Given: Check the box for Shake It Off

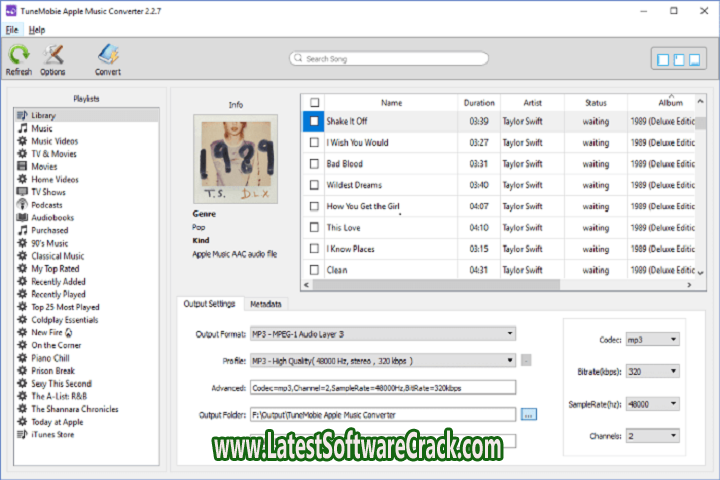Looking at the screenshot, I should (x=314, y=121).
